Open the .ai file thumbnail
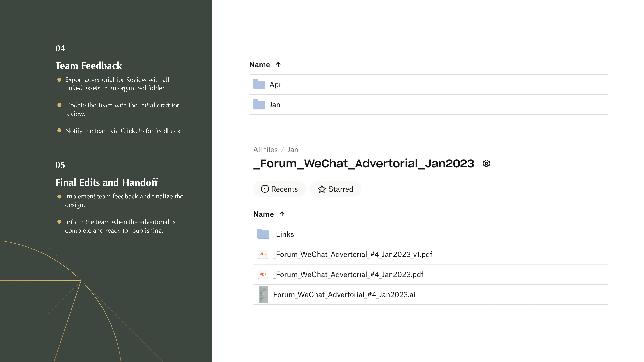Image resolution: width=644 pixels, height=362 pixels. pos(263,294)
